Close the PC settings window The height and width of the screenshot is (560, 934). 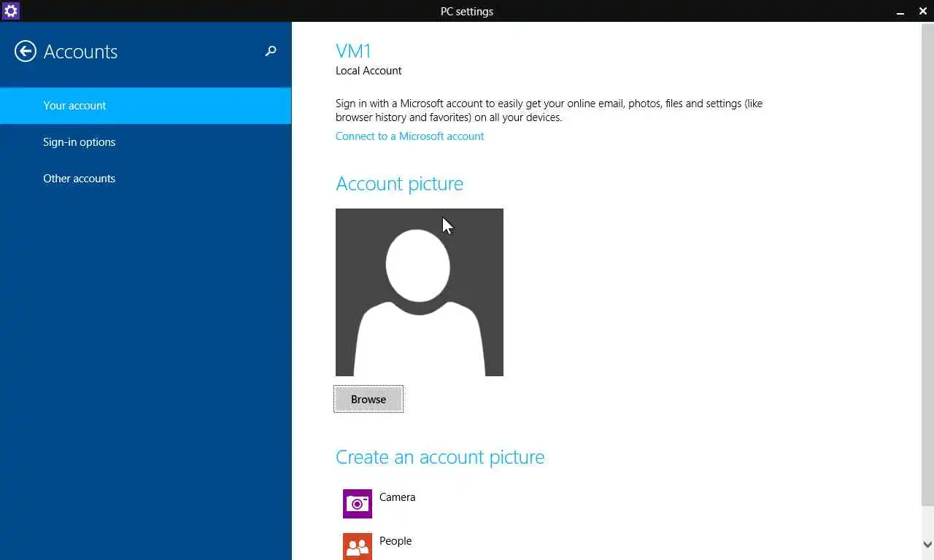[922, 12]
